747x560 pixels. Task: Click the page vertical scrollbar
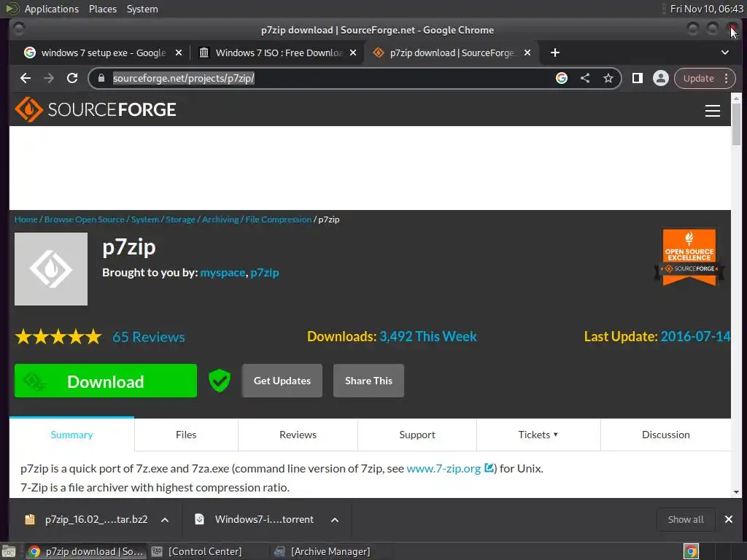click(737, 125)
